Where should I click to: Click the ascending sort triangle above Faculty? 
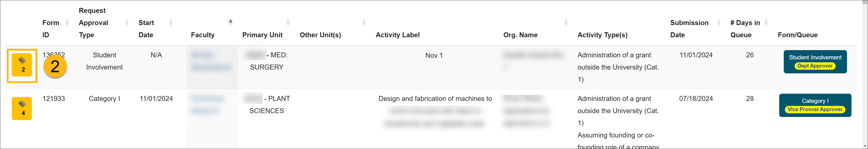point(231,21)
